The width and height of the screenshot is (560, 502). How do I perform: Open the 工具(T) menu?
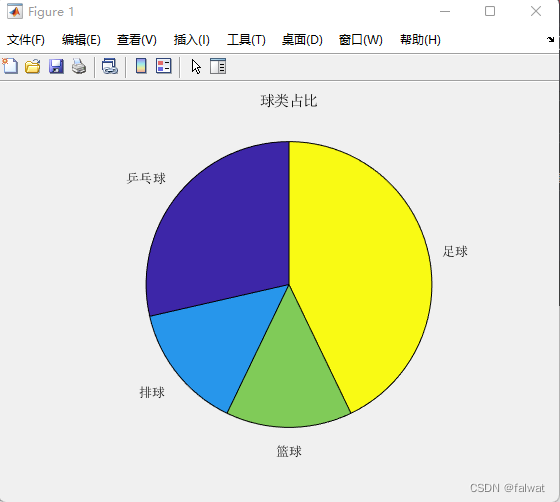246,40
